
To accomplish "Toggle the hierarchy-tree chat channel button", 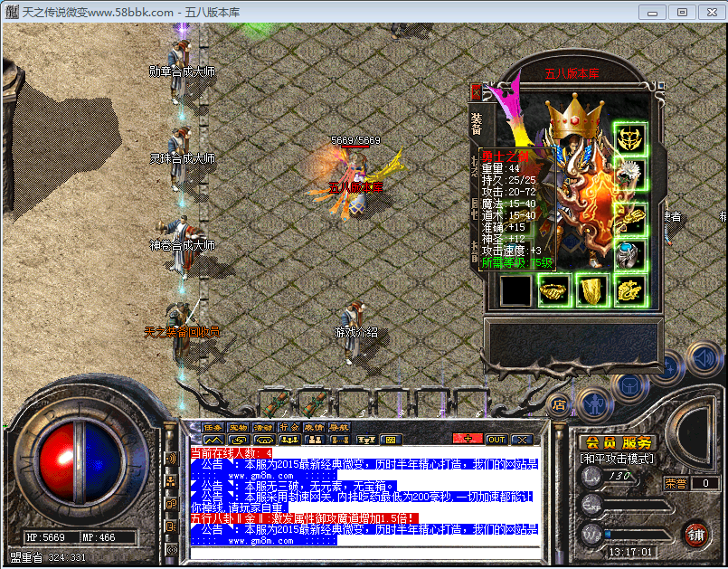I will pyautogui.click(x=366, y=440).
